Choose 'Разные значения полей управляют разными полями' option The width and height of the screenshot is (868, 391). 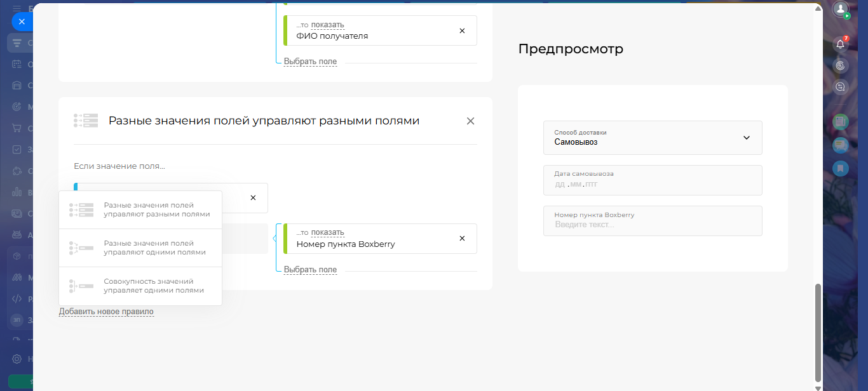click(140, 210)
